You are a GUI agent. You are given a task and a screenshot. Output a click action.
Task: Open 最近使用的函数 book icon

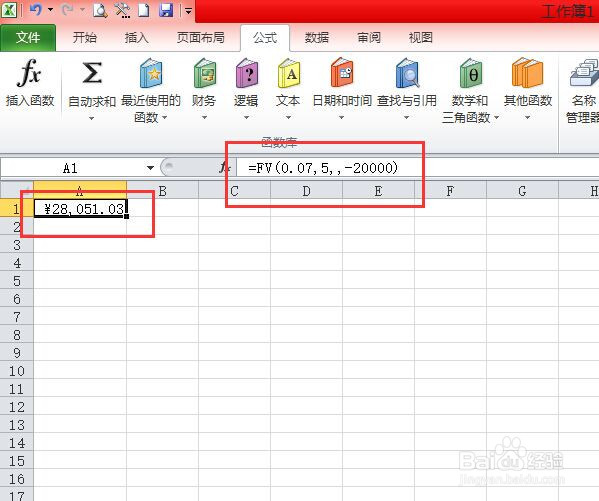tap(151, 73)
